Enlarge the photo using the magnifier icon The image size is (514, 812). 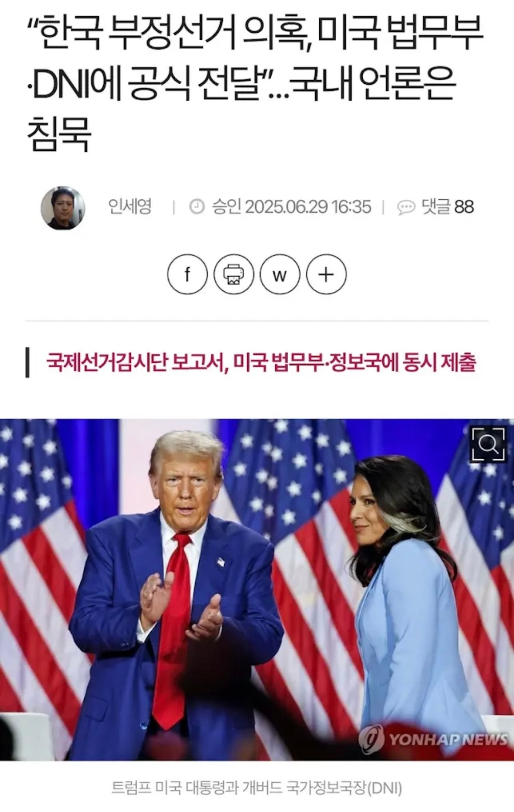[488, 444]
